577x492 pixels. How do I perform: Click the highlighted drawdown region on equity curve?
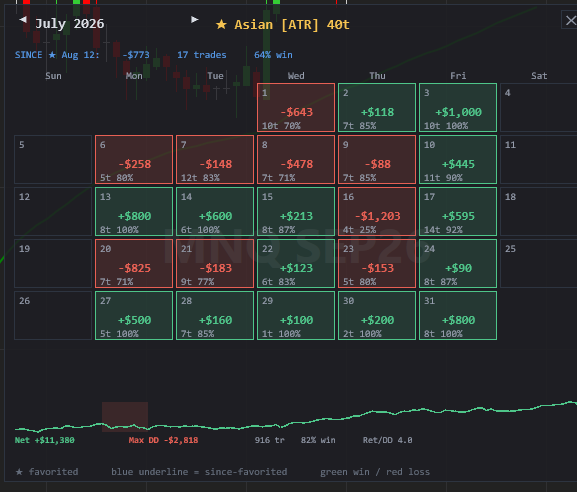coord(125,417)
